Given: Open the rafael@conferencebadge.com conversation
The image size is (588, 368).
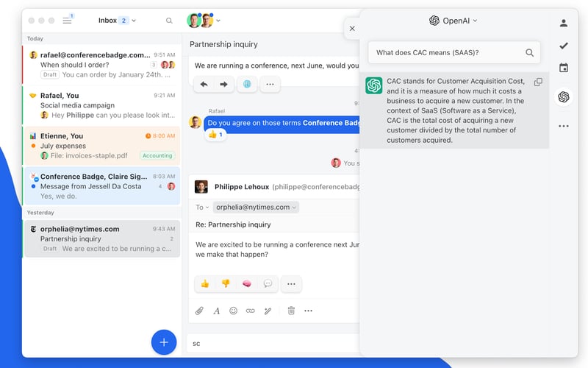Looking at the screenshot, I should point(101,65).
